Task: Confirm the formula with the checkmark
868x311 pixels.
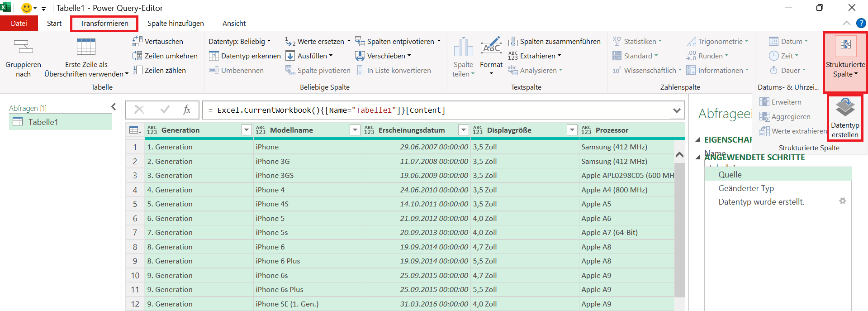Action: [x=165, y=110]
